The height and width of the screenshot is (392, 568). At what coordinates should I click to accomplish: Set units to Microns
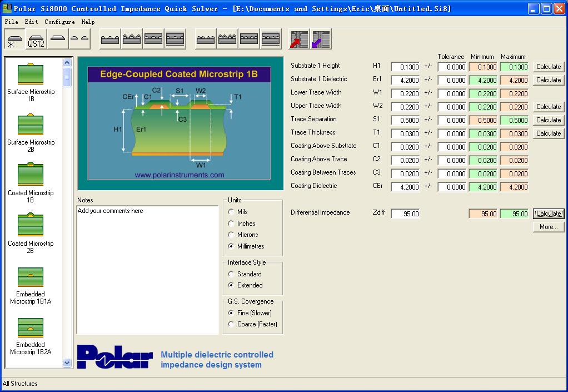[x=243, y=235]
